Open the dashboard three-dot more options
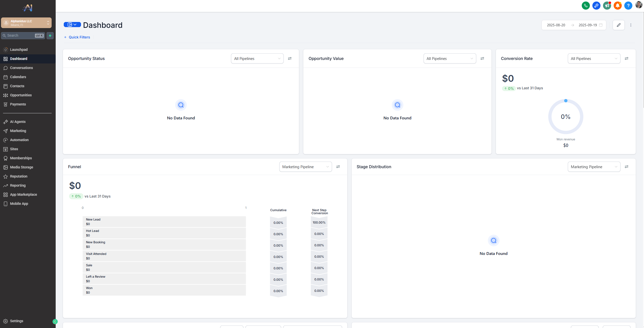Screen dimensions: 644x328 631,25
